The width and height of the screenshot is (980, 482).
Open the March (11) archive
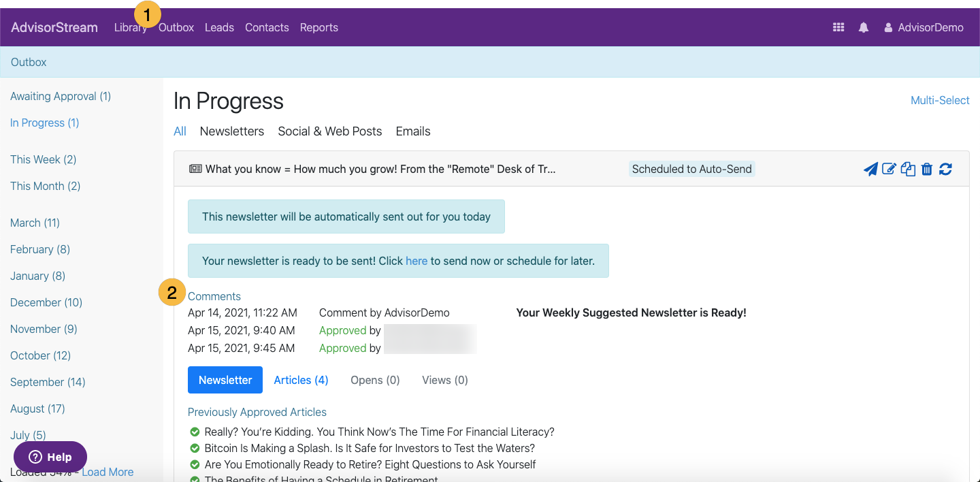[35, 223]
